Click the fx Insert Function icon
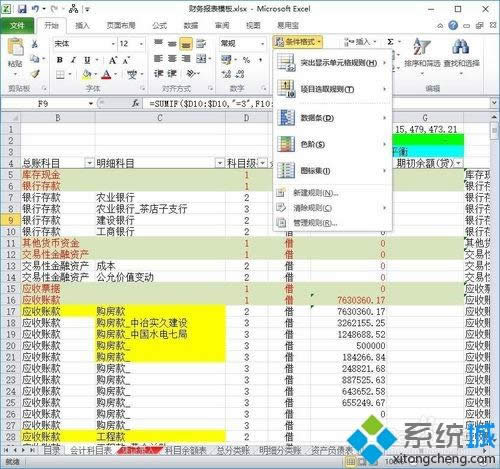The width and height of the screenshot is (500, 469). (135, 104)
